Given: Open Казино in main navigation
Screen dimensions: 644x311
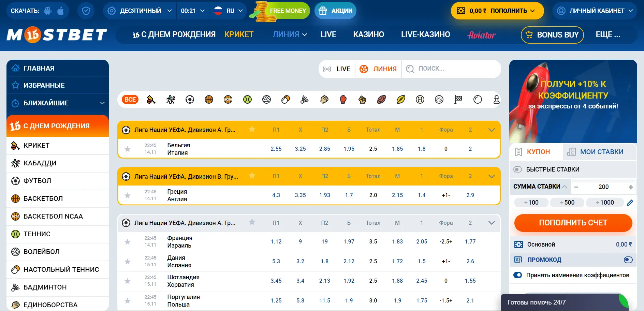Looking at the screenshot, I should pyautogui.click(x=368, y=34).
